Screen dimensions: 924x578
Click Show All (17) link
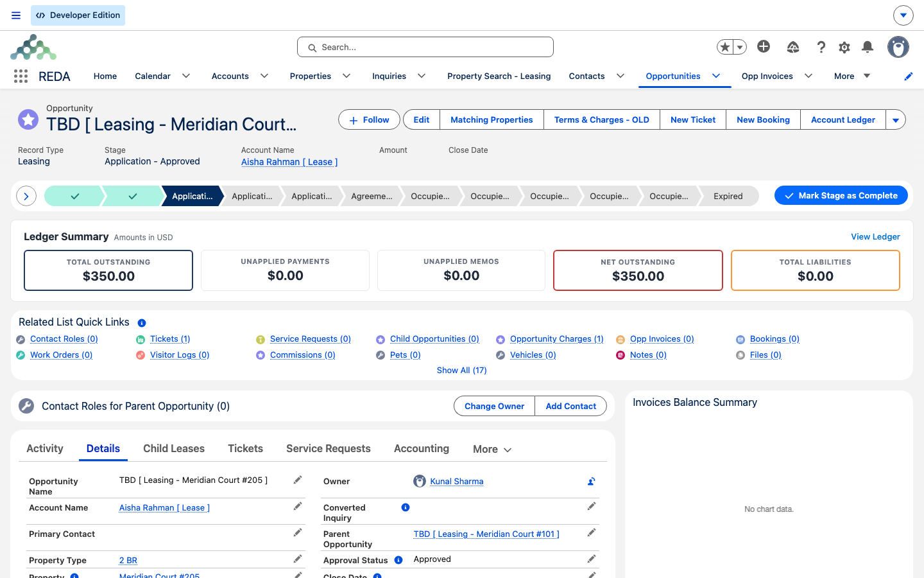(462, 370)
